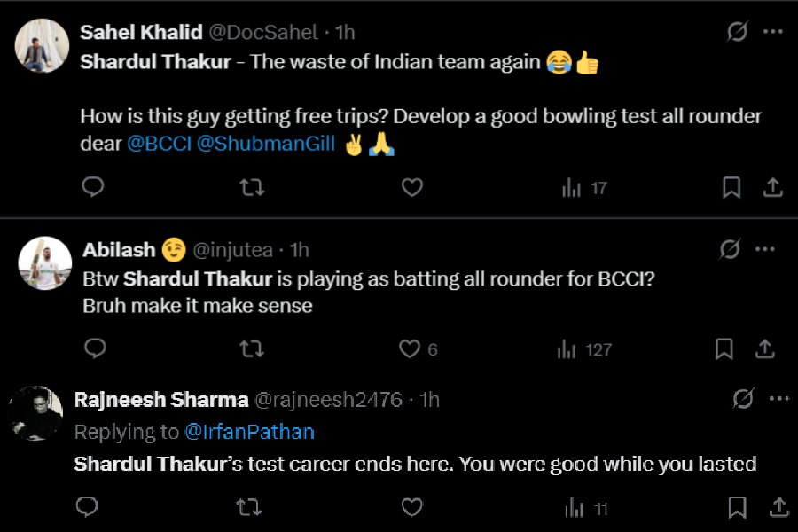Retweet Sahel Khalid's post

pyautogui.click(x=252, y=187)
